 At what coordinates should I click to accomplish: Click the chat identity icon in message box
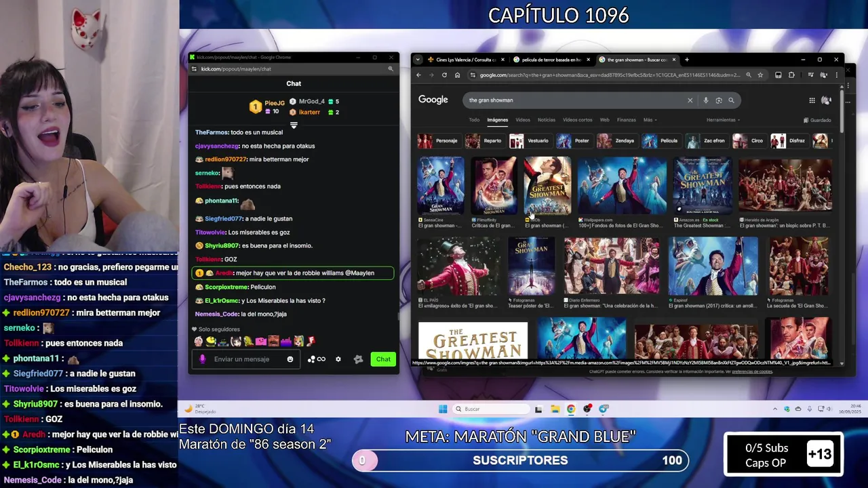click(203, 359)
